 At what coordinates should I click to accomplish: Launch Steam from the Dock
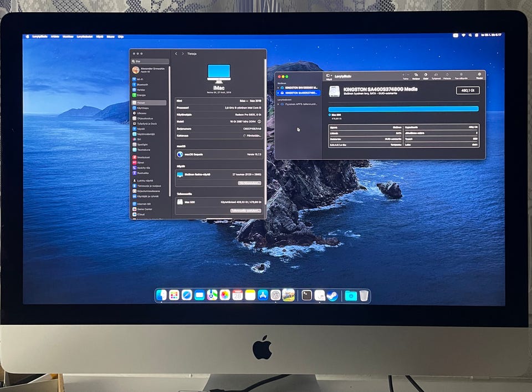pyautogui.click(x=332, y=296)
